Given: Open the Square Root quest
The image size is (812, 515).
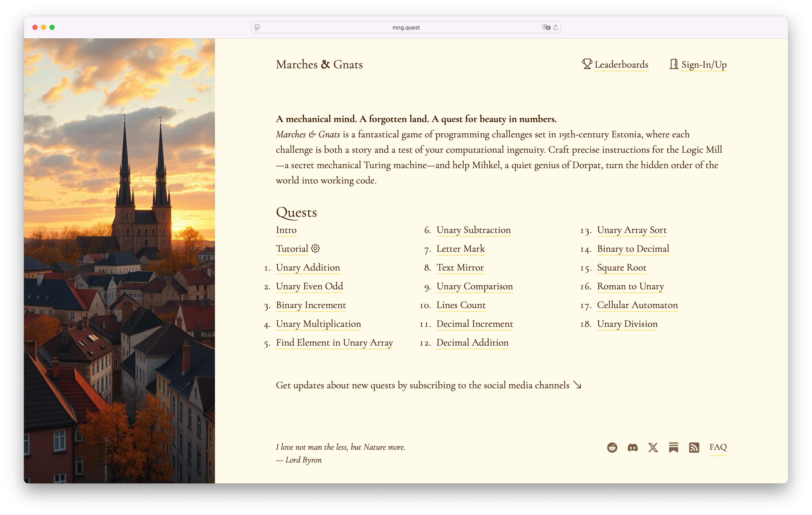Looking at the screenshot, I should coord(622,268).
